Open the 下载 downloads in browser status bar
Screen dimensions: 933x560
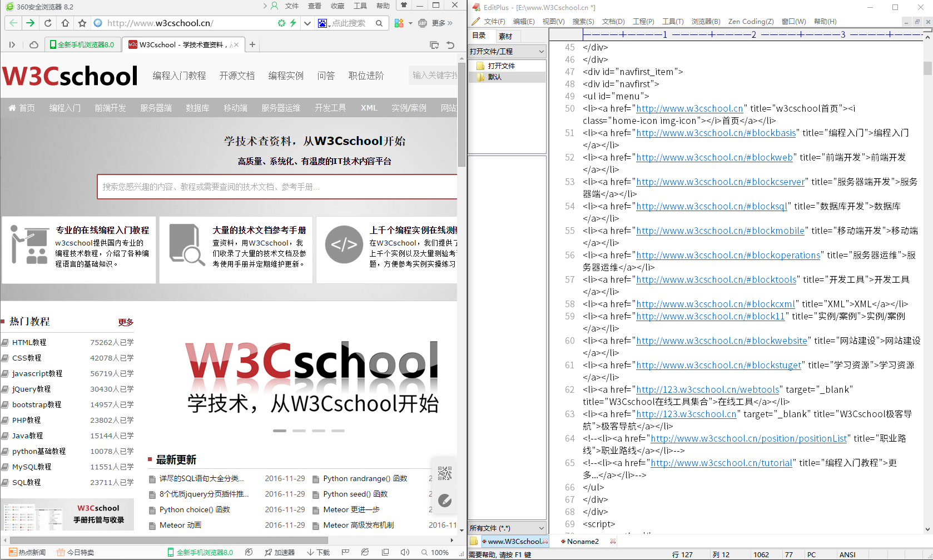(318, 552)
